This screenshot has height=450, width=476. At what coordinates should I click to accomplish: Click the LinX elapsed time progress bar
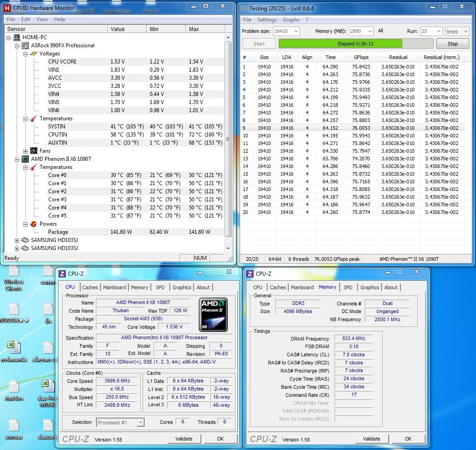356,44
